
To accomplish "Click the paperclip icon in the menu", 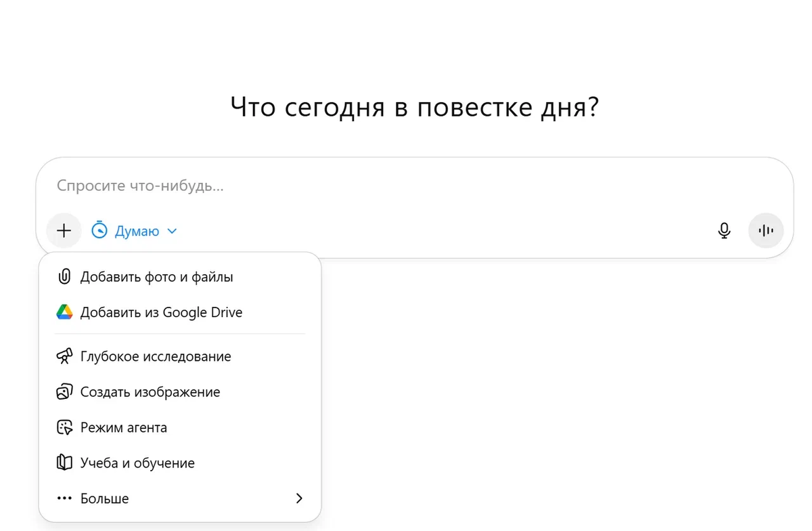I will pos(64,277).
